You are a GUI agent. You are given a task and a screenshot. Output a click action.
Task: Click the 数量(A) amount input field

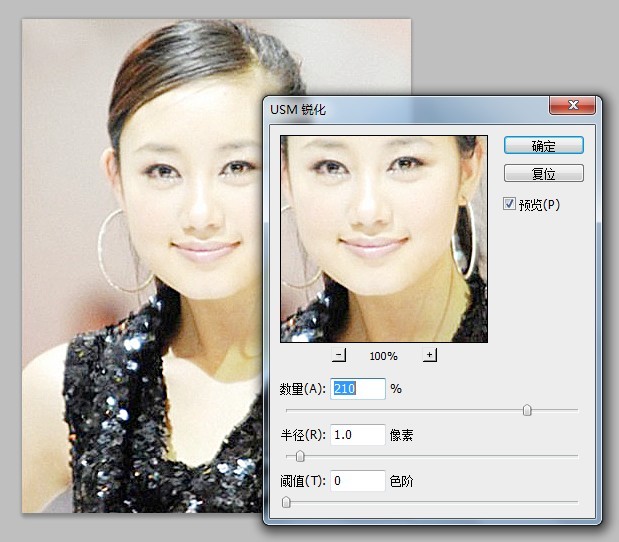coord(358,388)
